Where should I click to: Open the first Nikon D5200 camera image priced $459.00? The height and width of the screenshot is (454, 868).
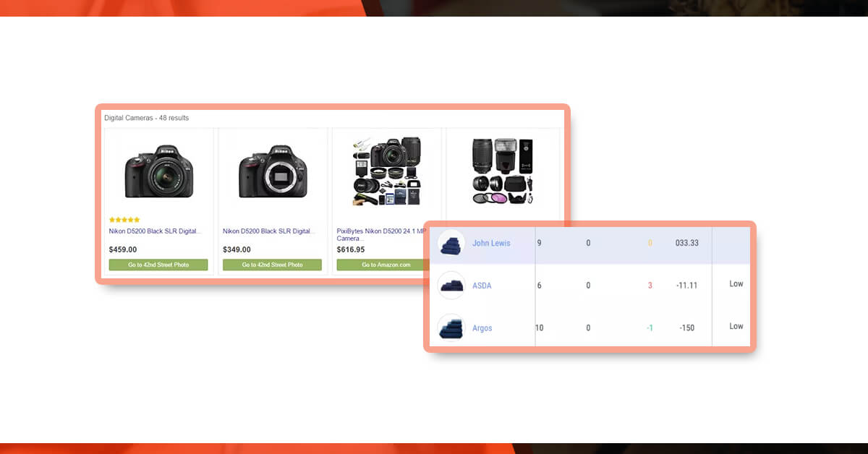(159, 171)
